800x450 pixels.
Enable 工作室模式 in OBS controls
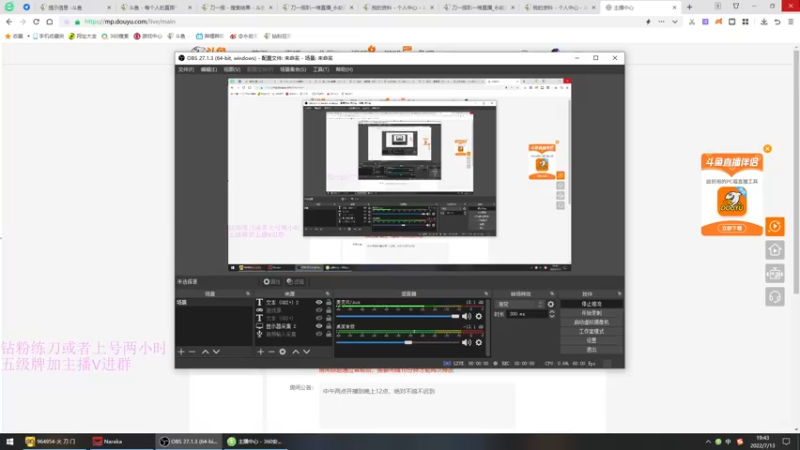point(591,332)
